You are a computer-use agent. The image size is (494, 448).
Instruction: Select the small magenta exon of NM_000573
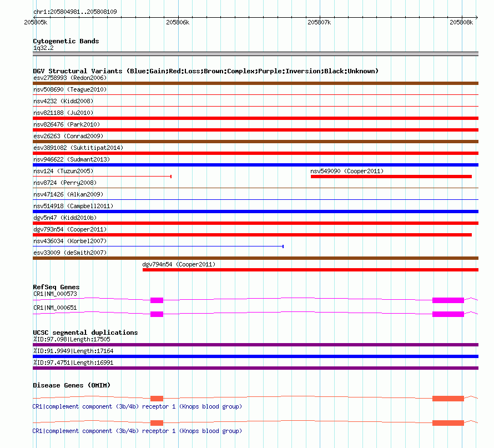(x=157, y=300)
